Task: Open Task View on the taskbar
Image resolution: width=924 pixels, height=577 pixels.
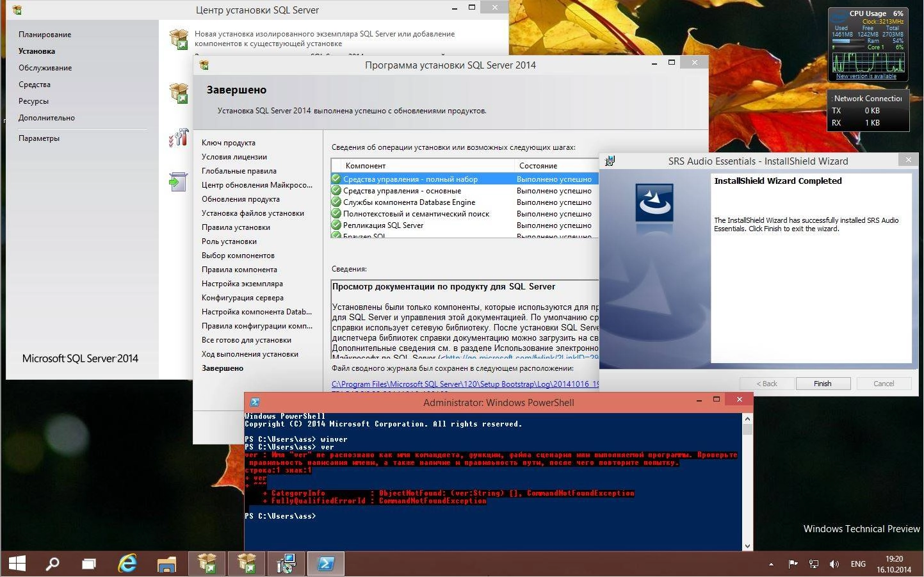Action: pos(89,564)
